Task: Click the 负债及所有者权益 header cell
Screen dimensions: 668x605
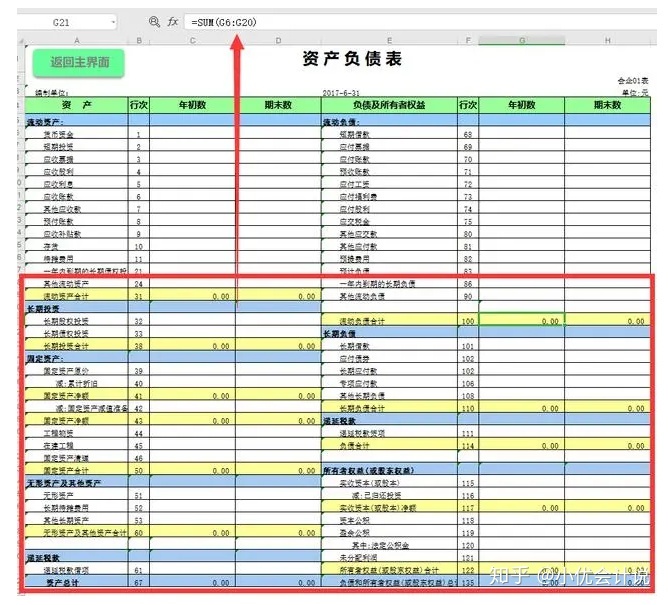Action: coord(389,105)
